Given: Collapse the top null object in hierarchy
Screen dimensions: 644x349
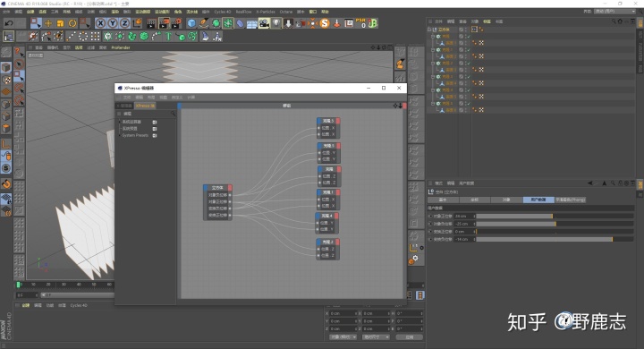Looking at the screenshot, I should point(428,30).
